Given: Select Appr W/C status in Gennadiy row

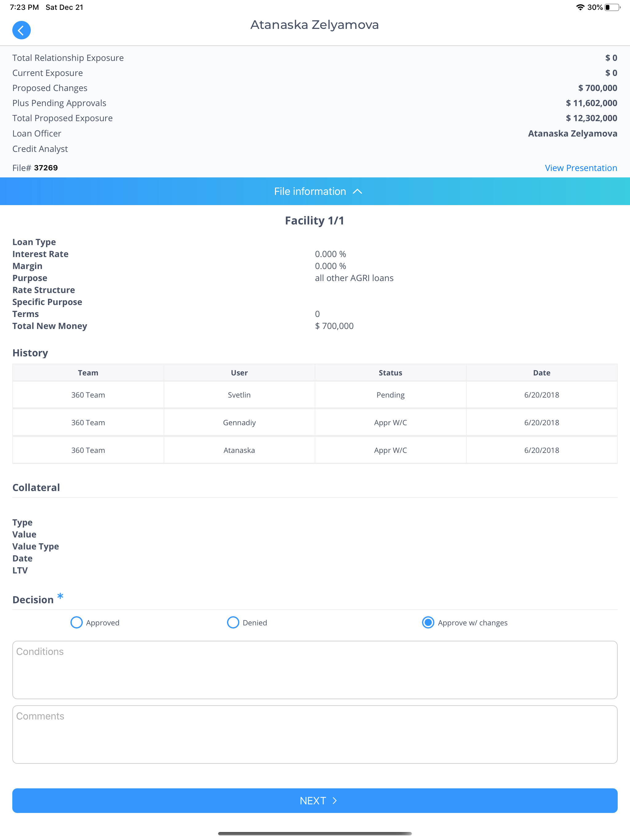Looking at the screenshot, I should click(391, 423).
